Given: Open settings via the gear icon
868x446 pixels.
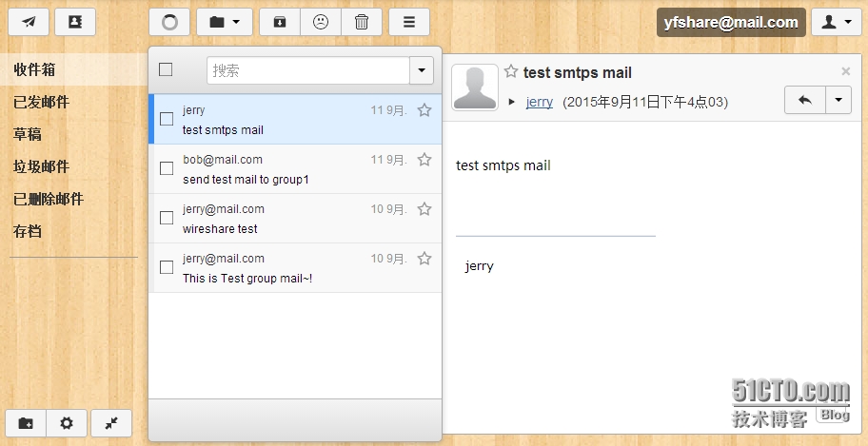Looking at the screenshot, I should coord(67,423).
